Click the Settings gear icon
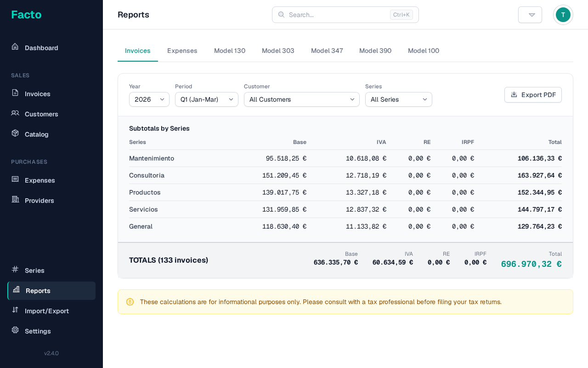Image resolution: width=588 pixels, height=368 pixels. click(15, 330)
